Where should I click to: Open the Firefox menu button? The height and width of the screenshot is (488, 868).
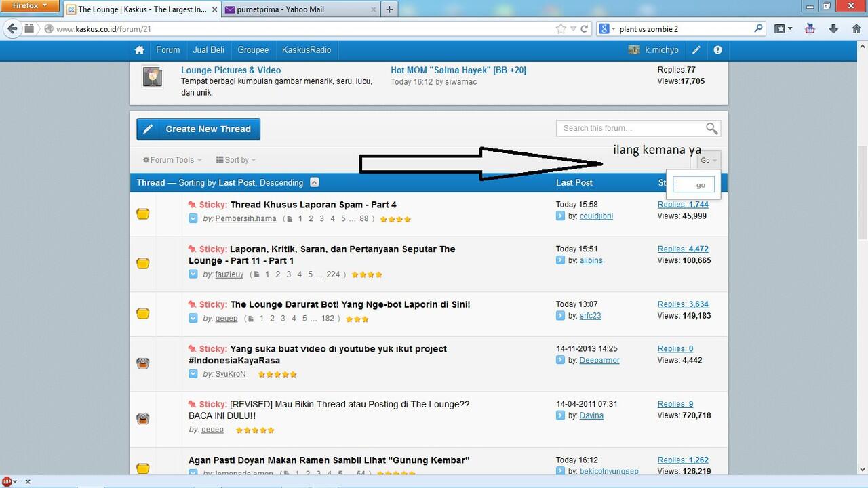coord(29,5)
